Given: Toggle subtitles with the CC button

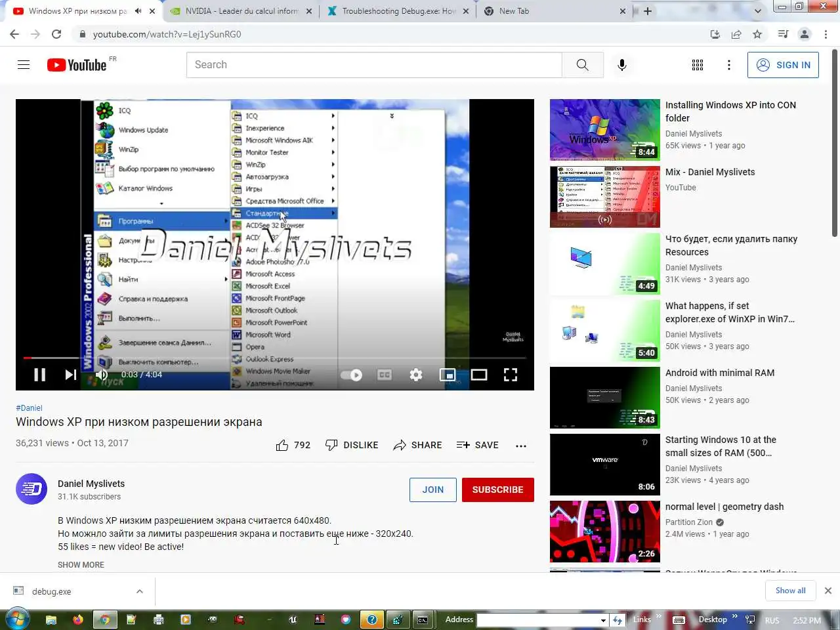Looking at the screenshot, I should (385, 375).
